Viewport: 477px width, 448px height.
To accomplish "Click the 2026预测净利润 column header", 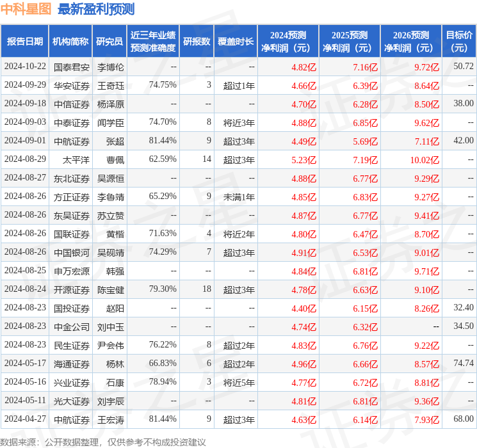I will point(411,42).
